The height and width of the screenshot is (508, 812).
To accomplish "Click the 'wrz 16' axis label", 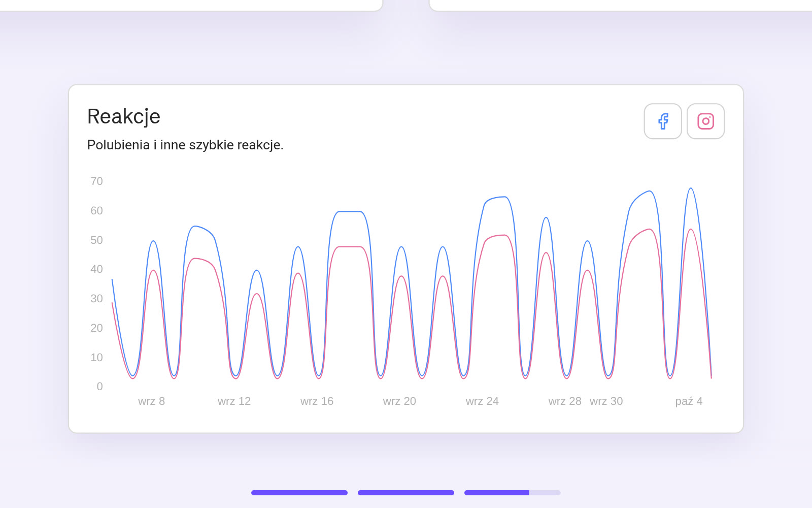I will point(317,401).
